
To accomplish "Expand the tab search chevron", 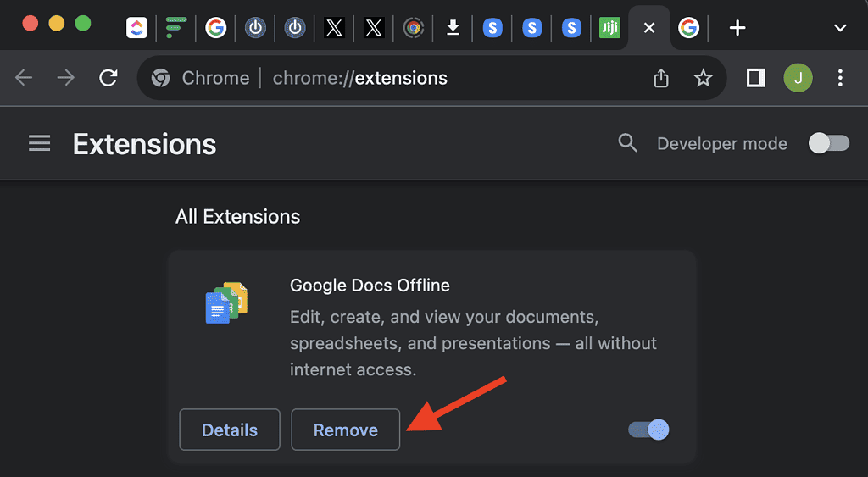I will point(840,28).
